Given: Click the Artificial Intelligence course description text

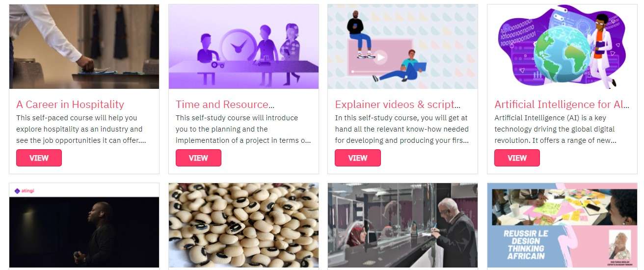Looking at the screenshot, I should [x=556, y=129].
